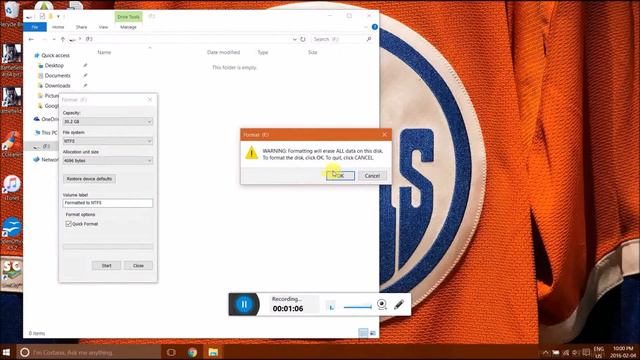
Task: Open Task View on the taskbar
Action: pyautogui.click(x=171, y=352)
